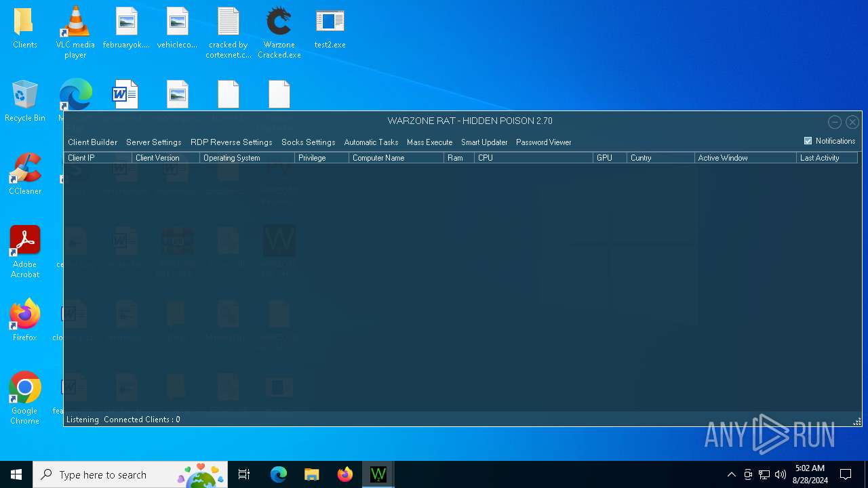Image resolution: width=868 pixels, height=488 pixels.
Task: Select the CCleaner desktop shortcut
Action: [25, 174]
